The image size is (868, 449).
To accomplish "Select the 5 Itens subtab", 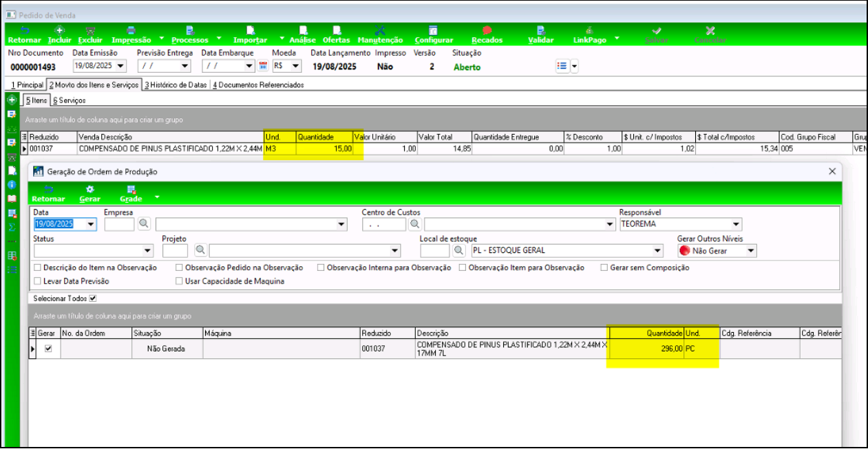I will pos(36,100).
